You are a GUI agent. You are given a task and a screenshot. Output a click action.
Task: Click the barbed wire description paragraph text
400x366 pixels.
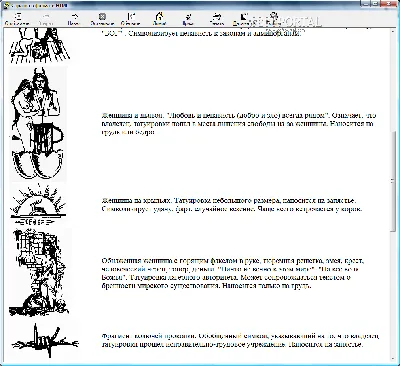click(x=240, y=340)
